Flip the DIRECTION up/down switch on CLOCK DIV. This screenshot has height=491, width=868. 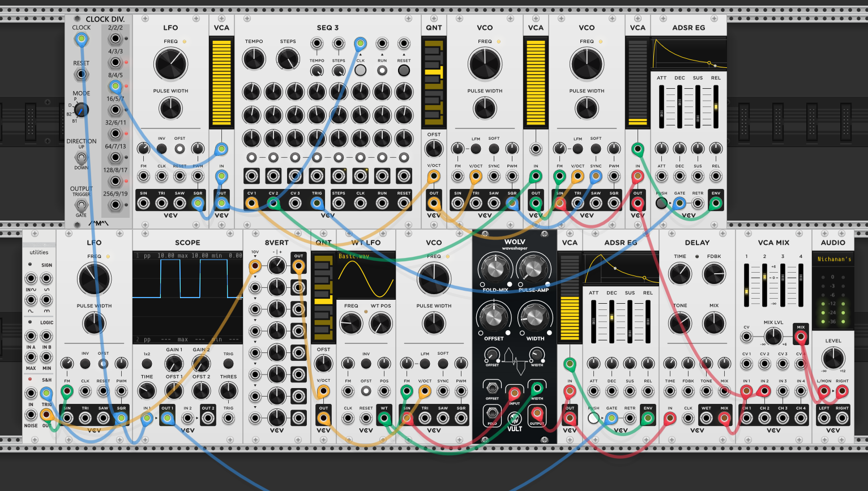[81, 157]
